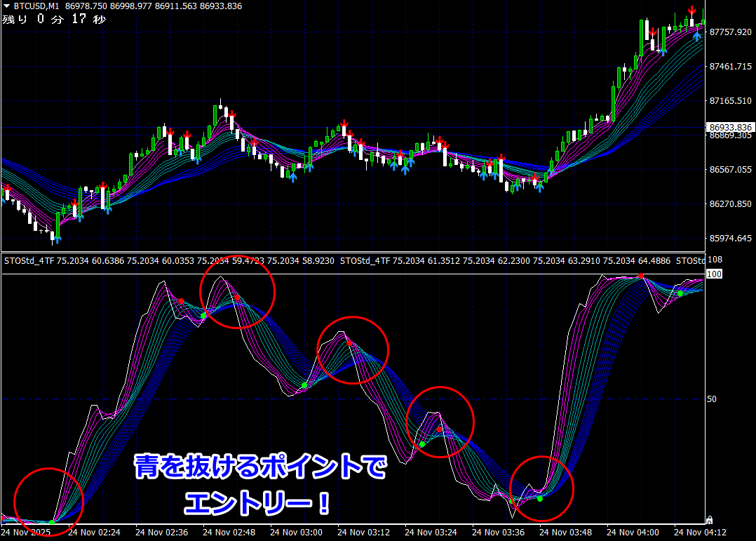This screenshot has height=541, width=756.
Task: Select the エントリー！ text label
Action: [258, 502]
